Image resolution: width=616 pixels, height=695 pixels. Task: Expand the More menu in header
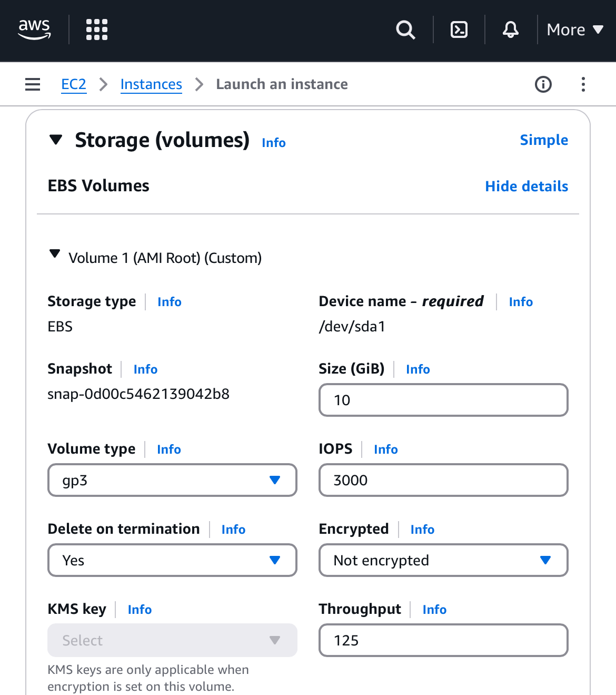coord(574,30)
